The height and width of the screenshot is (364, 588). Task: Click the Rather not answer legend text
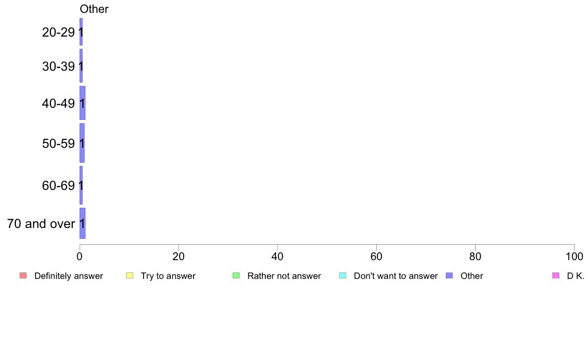pyautogui.click(x=284, y=276)
